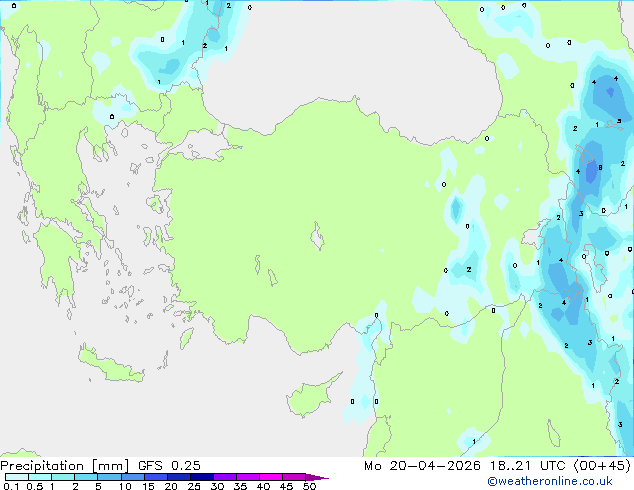This screenshot has height=490, width=634.
Task: Select the 0.1–0.5 mm legend swatch
Action: [x=17, y=477]
